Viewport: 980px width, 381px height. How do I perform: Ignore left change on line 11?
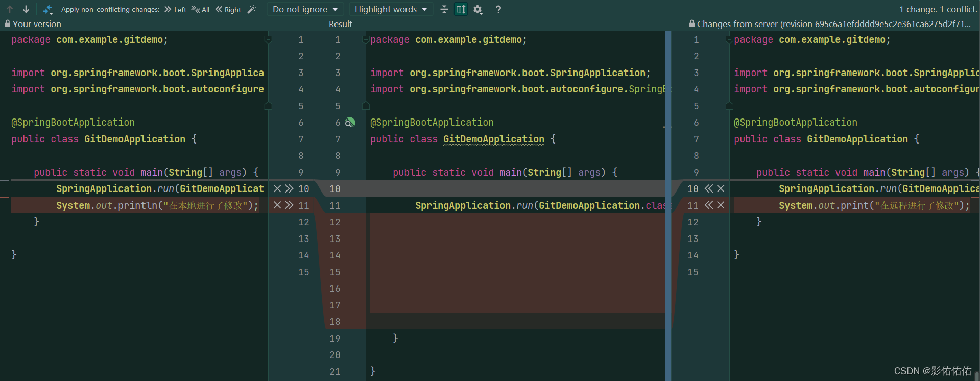[x=277, y=205]
